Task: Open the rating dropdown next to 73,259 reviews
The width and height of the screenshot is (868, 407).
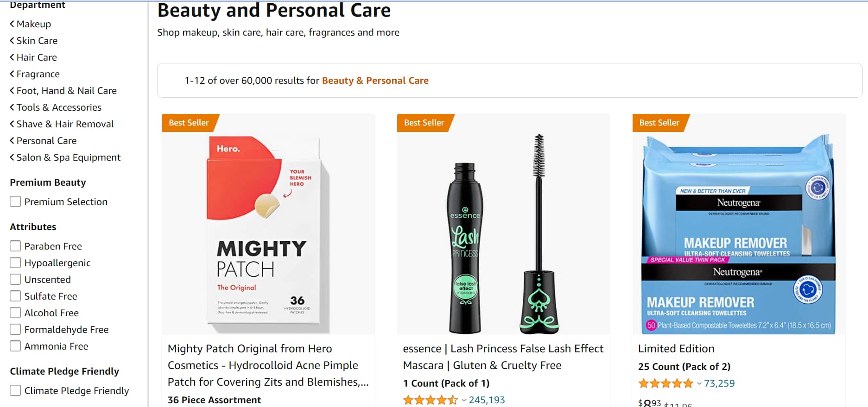Action: point(699,383)
